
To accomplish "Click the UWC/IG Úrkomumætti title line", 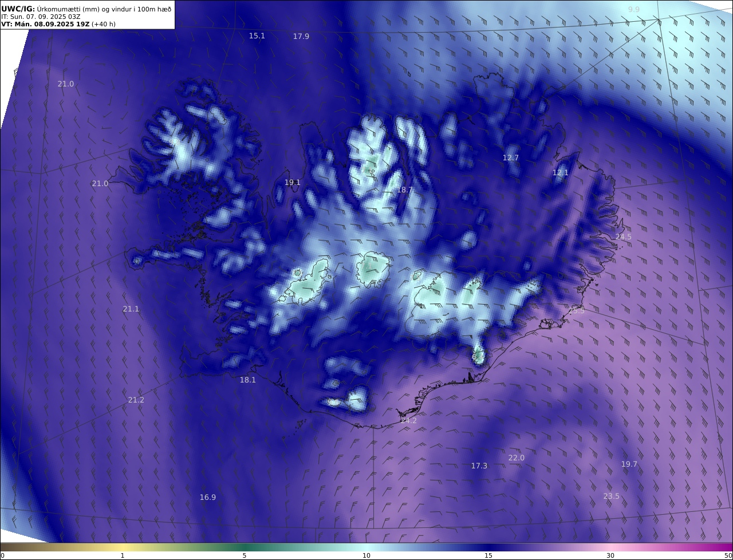I will 86,9.
